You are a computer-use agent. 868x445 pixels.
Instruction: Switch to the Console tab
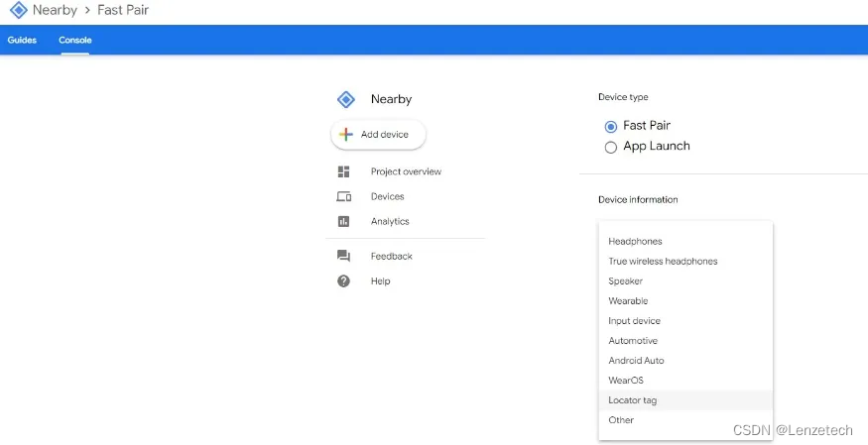[x=75, y=40]
